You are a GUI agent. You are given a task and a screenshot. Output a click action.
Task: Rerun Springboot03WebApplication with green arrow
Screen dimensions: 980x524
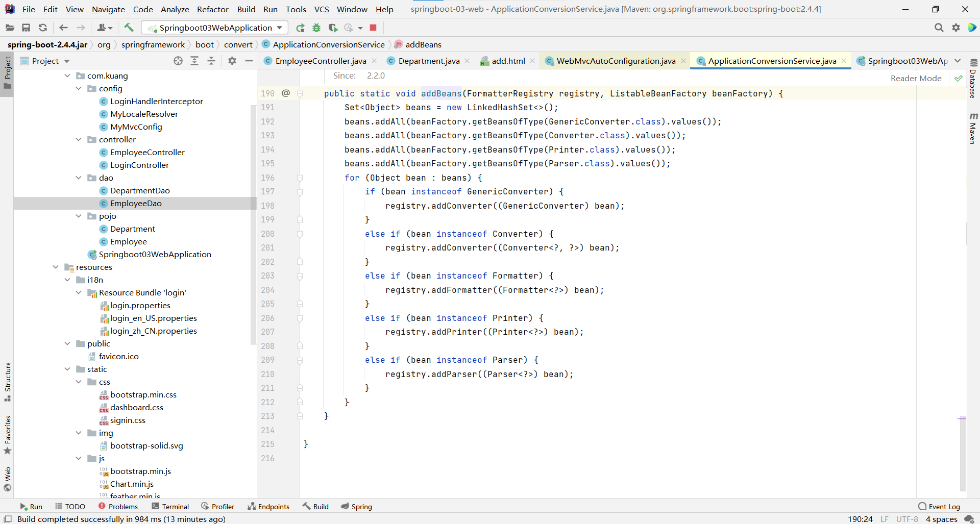click(x=300, y=28)
